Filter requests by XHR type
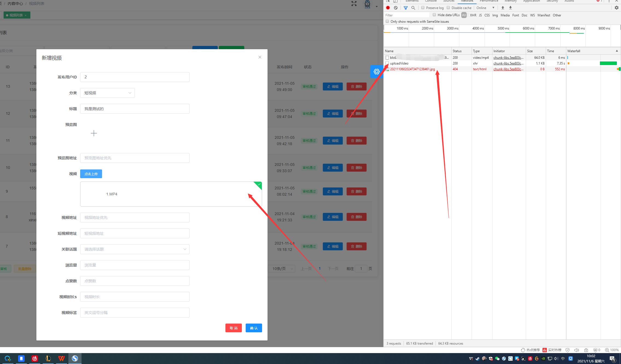 pos(473,15)
